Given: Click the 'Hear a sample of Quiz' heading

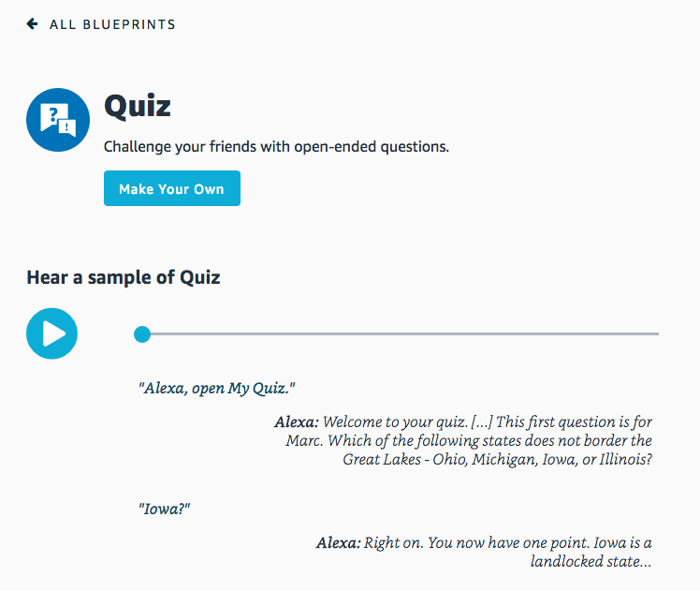Looking at the screenshot, I should 124,277.
